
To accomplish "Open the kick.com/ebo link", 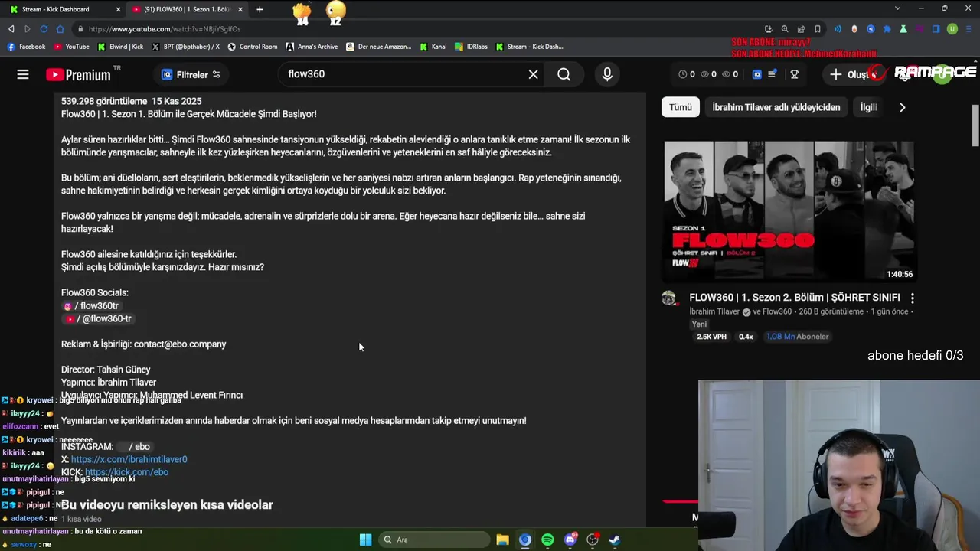I will [x=126, y=472].
